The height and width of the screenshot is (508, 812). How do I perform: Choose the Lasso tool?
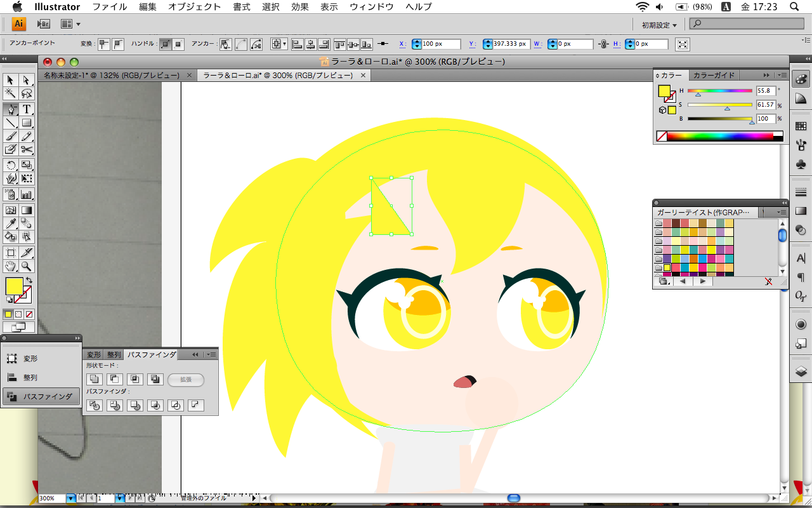[x=27, y=94]
